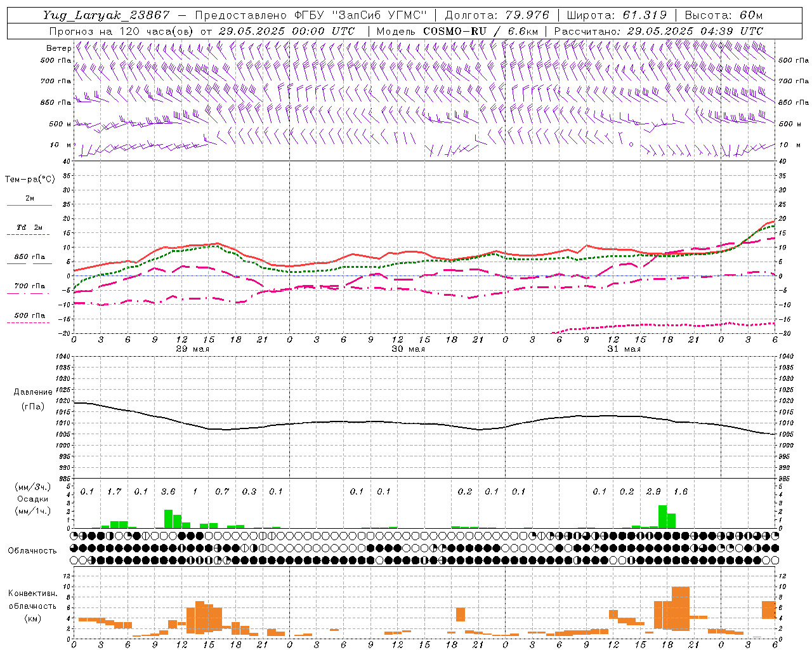The width and height of the screenshot is (812, 650).
Task: Click the 500 гПа temperature legend entry
Action: [x=29, y=315]
